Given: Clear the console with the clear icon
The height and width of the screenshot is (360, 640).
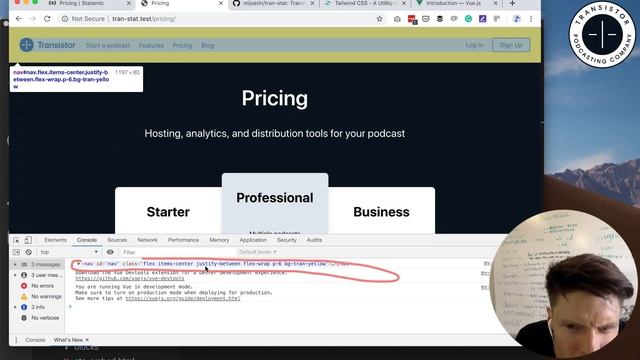Looking at the screenshot, I should 29,252.
